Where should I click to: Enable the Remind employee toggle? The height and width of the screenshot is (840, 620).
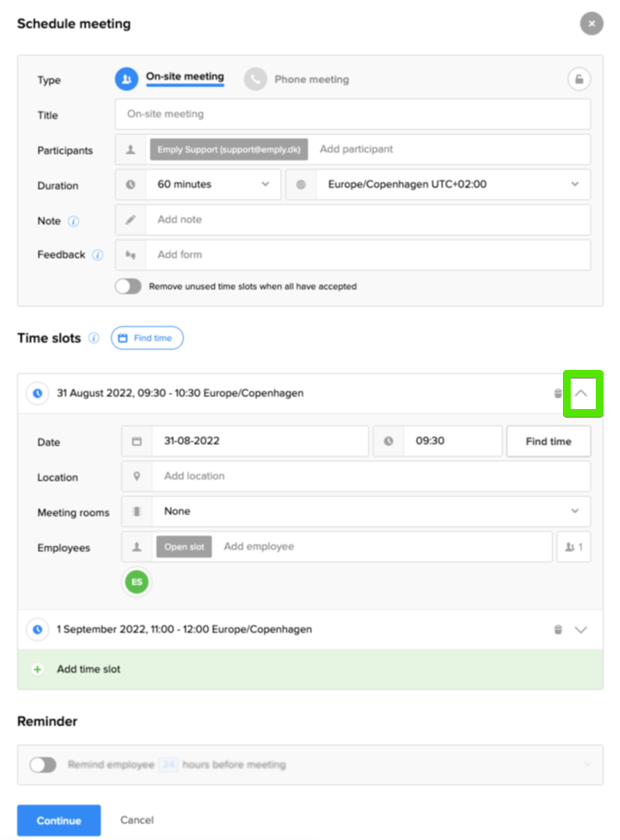pos(43,765)
